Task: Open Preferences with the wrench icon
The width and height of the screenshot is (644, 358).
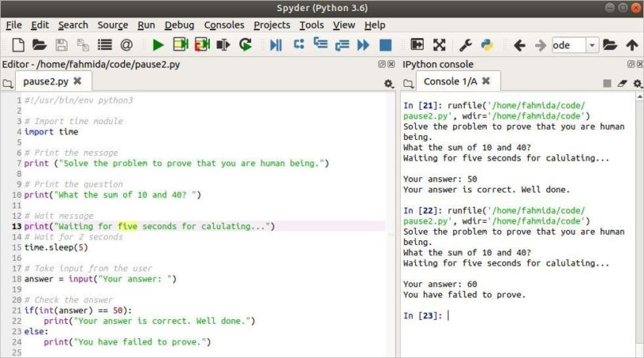Action: (467, 45)
